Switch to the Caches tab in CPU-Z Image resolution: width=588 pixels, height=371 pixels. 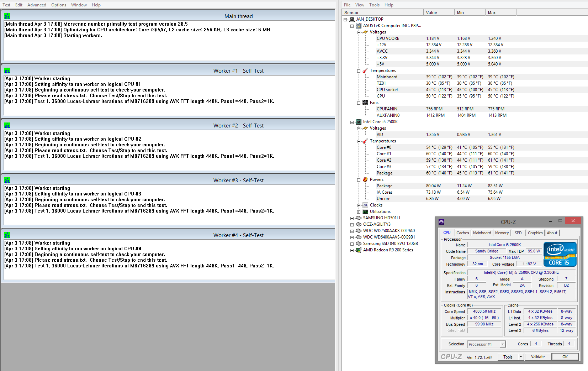(462, 233)
